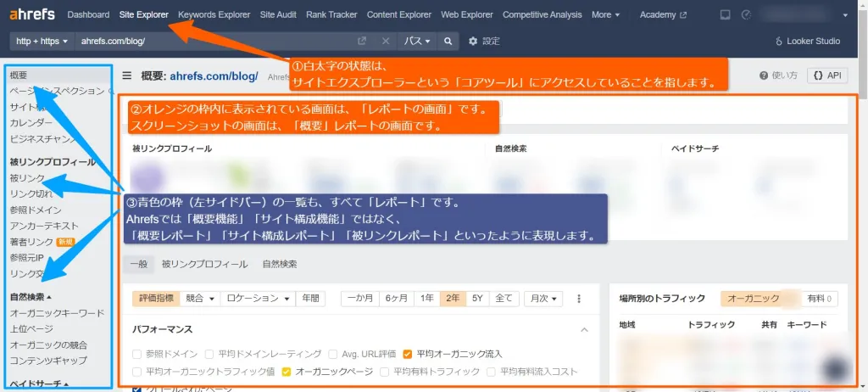Check 平均有料流入コスト checkbox
The width and height of the screenshot is (868, 392).
[x=491, y=372]
